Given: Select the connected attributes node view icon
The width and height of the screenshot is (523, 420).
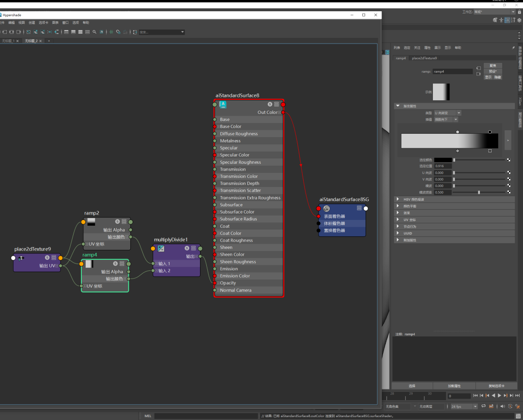Looking at the screenshot, I should click(x=73, y=32).
